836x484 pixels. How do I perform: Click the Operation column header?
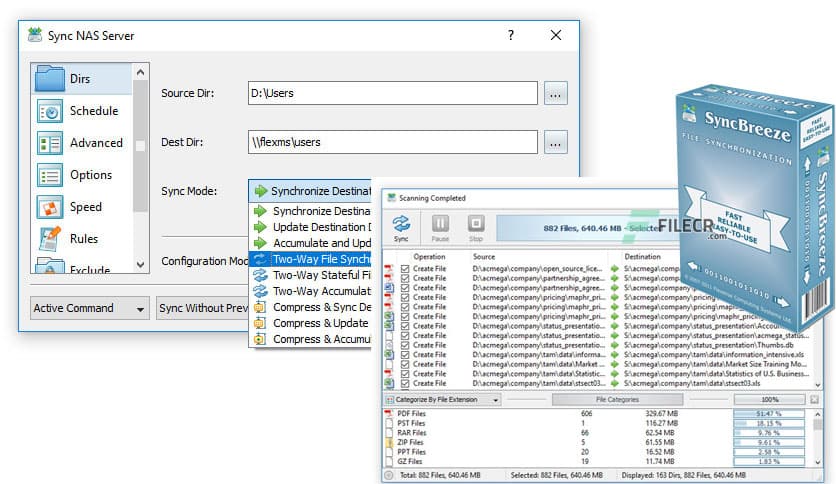(x=429, y=256)
